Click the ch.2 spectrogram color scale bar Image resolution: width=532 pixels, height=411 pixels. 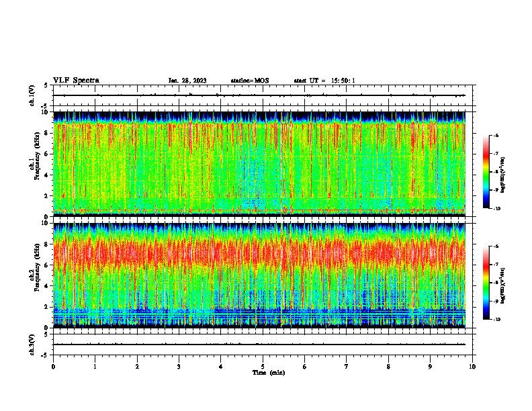[x=486, y=283]
